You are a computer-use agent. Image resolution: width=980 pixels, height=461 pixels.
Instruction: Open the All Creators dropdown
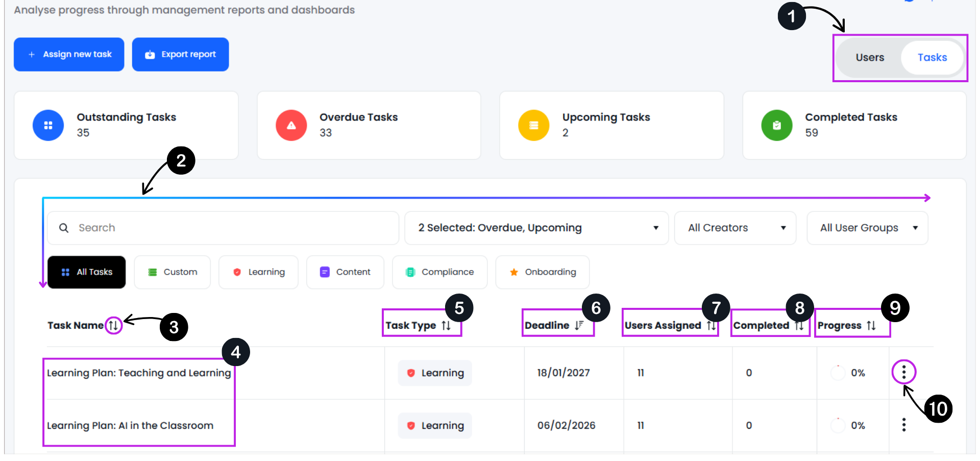(735, 228)
